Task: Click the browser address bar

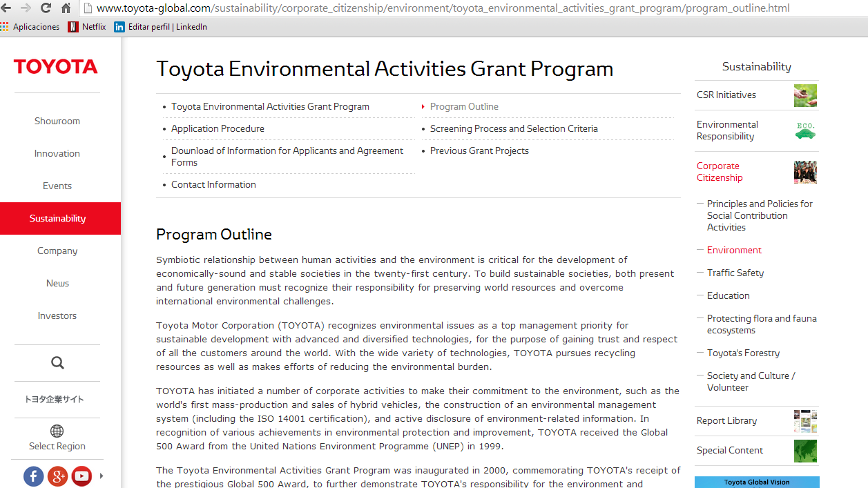Action: pyautogui.click(x=442, y=8)
